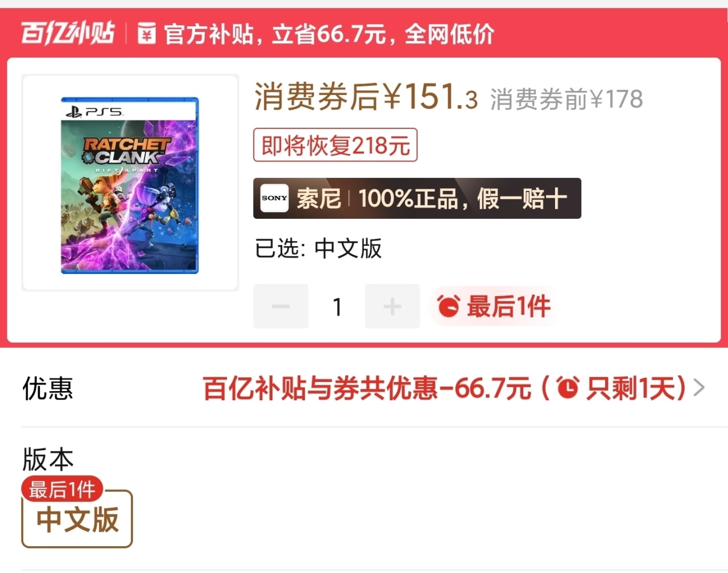Select the 中文版 version option
This screenshot has width=728, height=573.
click(77, 519)
